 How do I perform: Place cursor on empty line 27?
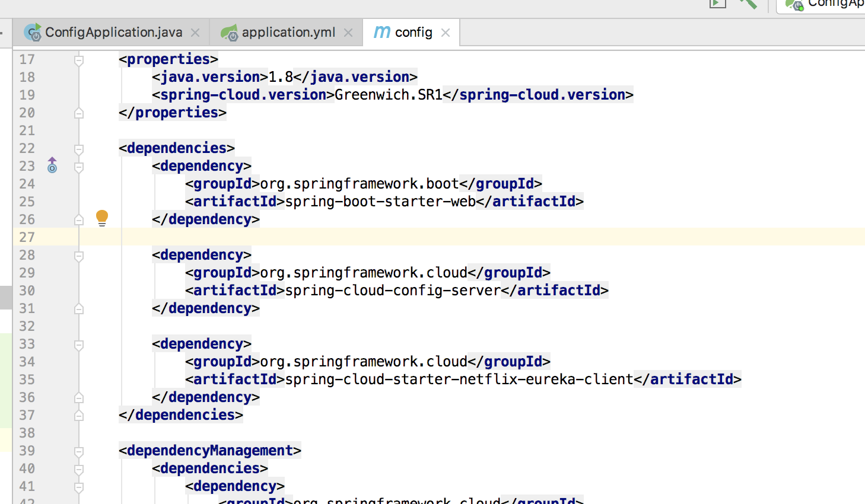472,237
